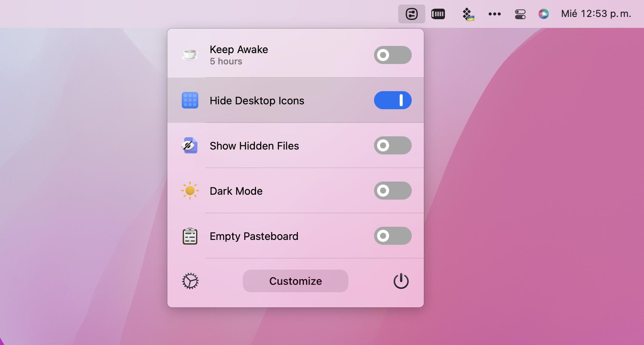This screenshot has width=644, height=345.
Task: Turn off the Hide Desktop Icons switch
Action: (x=393, y=100)
